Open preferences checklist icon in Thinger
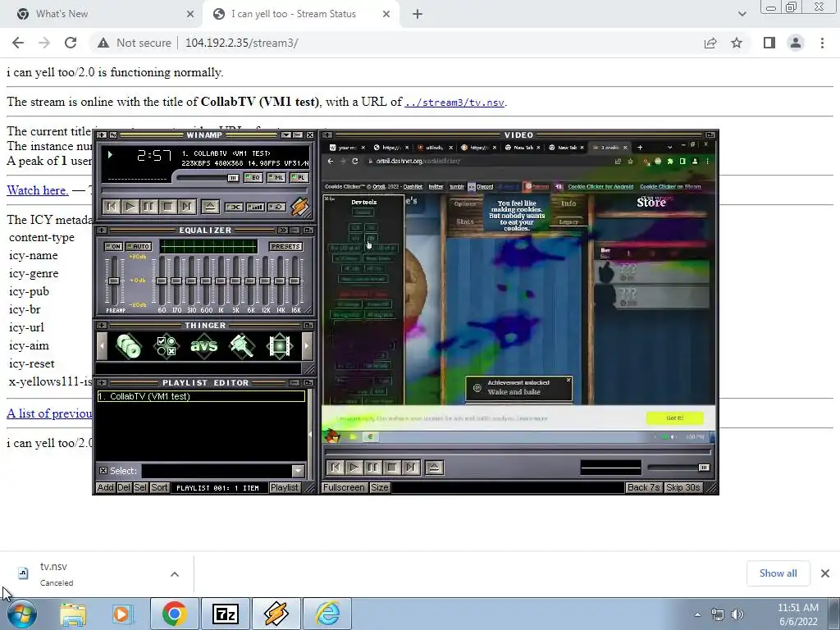The height and width of the screenshot is (630, 840). point(166,346)
